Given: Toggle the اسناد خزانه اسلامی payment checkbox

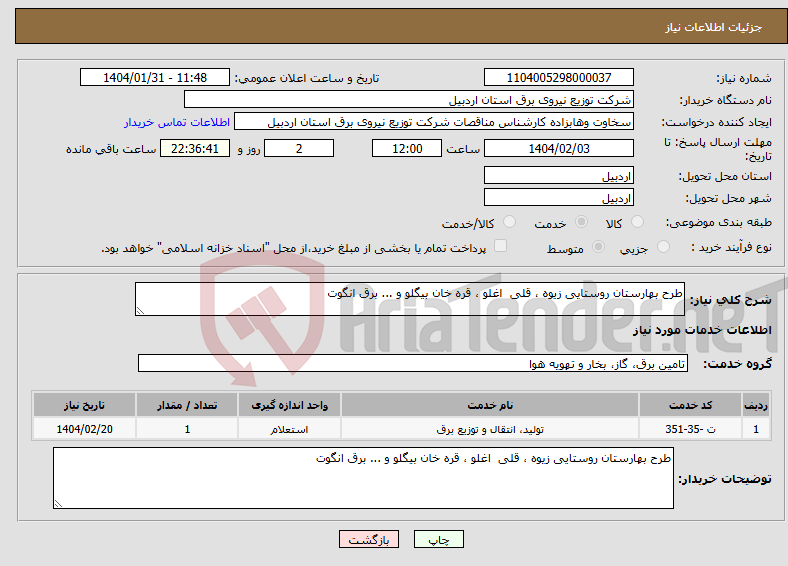Looking at the screenshot, I should click(x=501, y=246).
